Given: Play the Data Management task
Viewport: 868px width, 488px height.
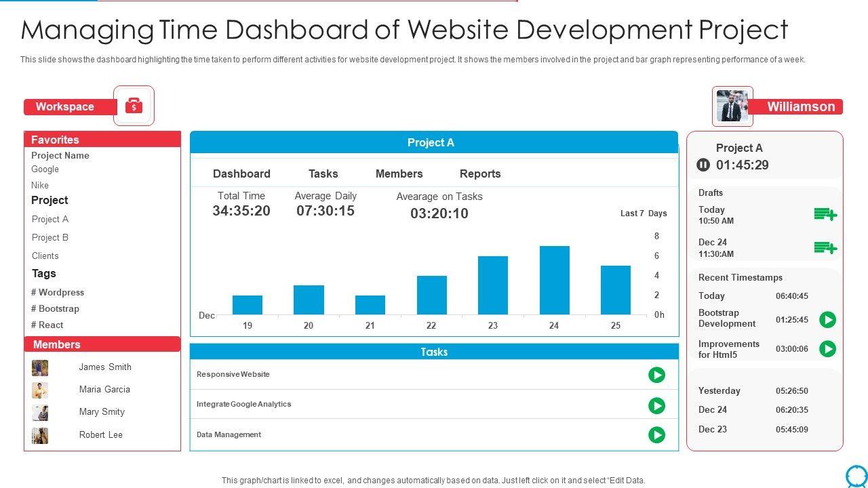Looking at the screenshot, I should click(x=656, y=434).
